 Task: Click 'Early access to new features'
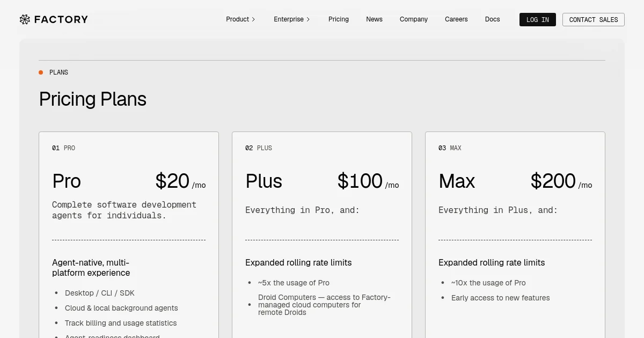501,298
